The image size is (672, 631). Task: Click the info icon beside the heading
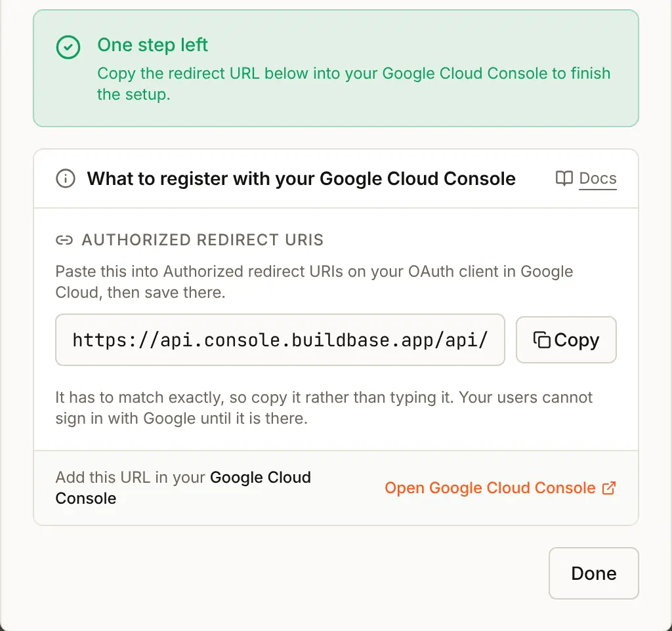(x=66, y=178)
